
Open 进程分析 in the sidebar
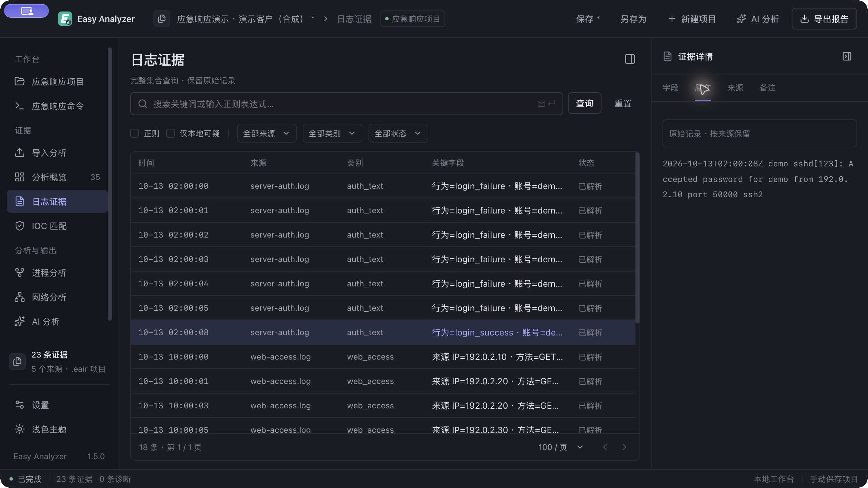57,273
